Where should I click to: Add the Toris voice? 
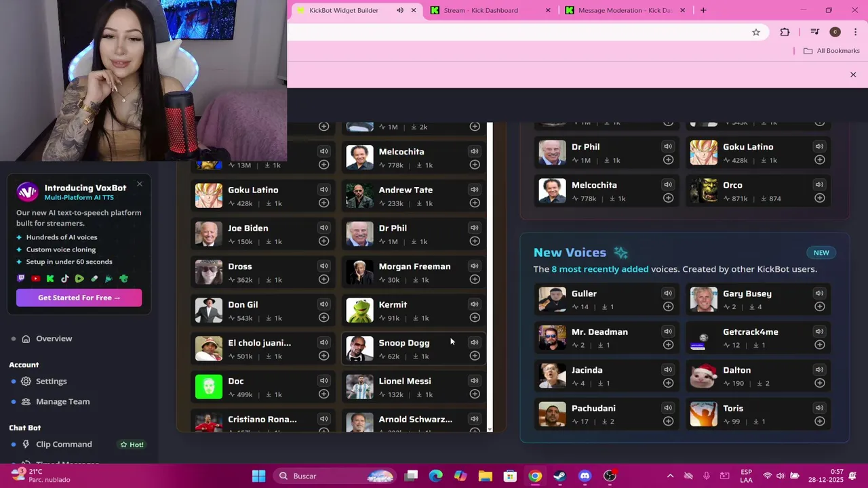(819, 422)
